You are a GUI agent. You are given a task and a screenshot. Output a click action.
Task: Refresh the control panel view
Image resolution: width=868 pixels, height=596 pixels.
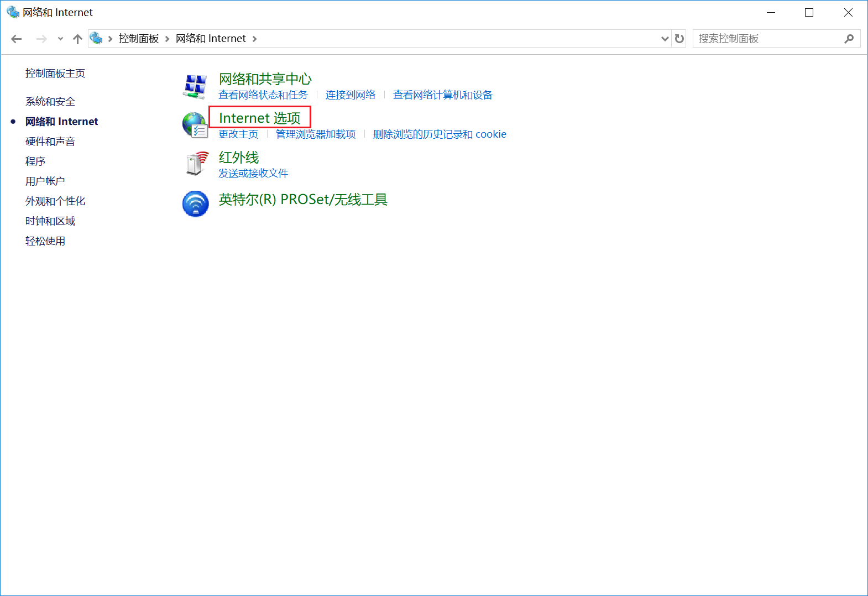tap(679, 39)
